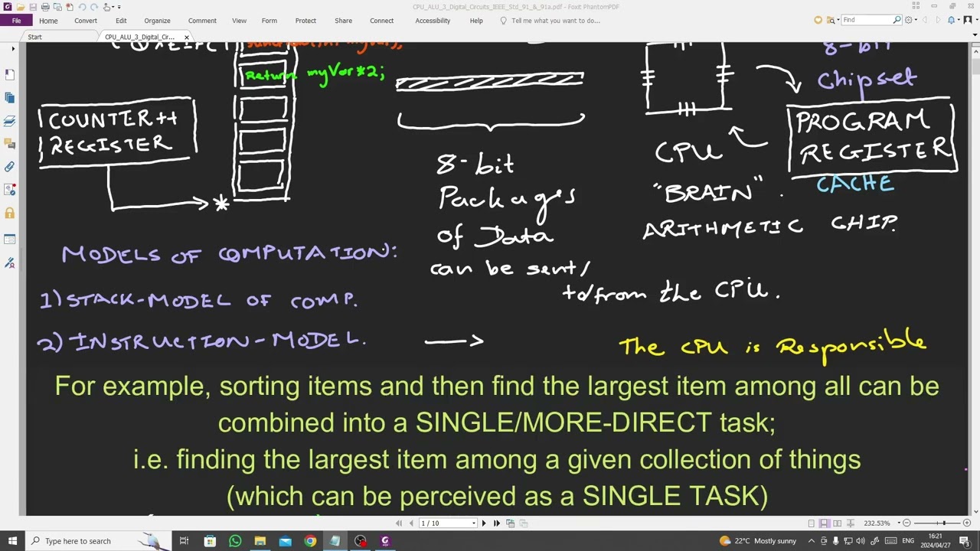Screen dimensions: 980x551
Task: Click the zoom out minus button
Action: click(x=906, y=523)
